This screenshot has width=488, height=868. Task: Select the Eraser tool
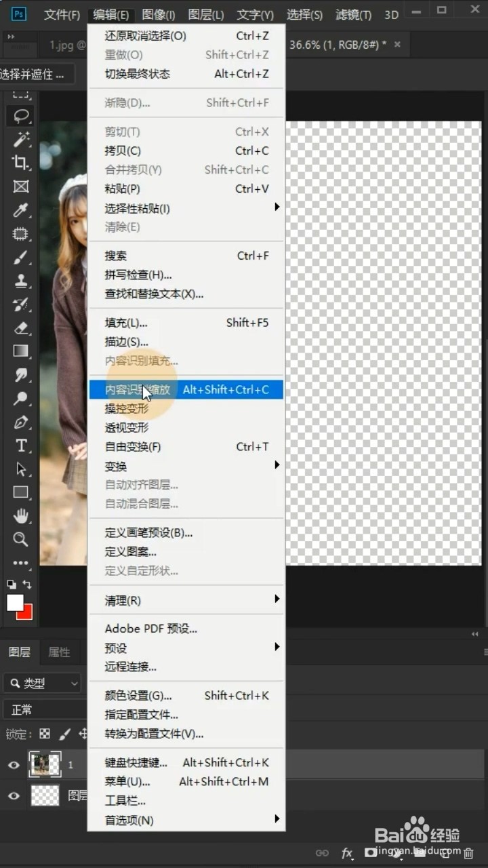21,328
